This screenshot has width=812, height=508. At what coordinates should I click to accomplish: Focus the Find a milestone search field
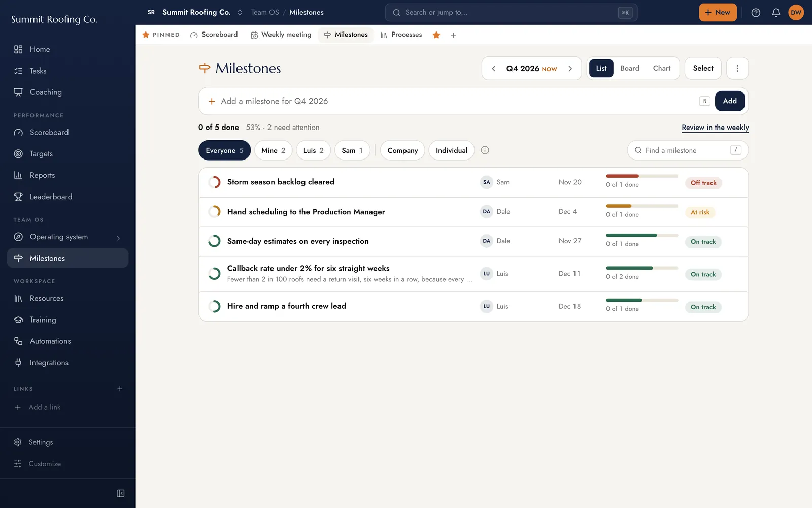(688, 150)
